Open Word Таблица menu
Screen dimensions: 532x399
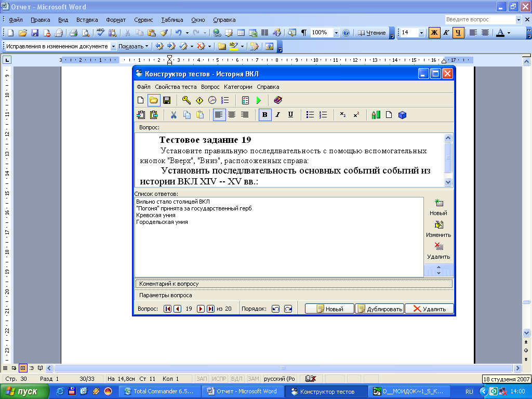(172, 20)
